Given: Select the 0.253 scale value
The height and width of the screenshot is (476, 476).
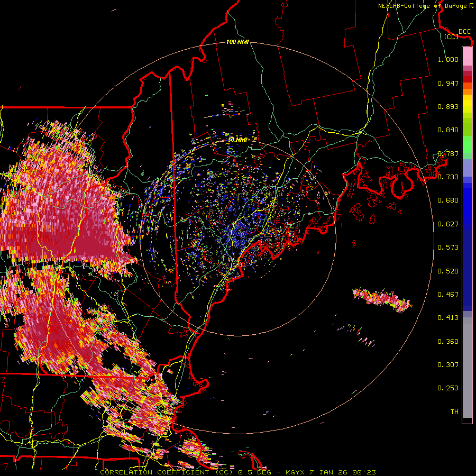Looking at the screenshot, I should point(448,388).
